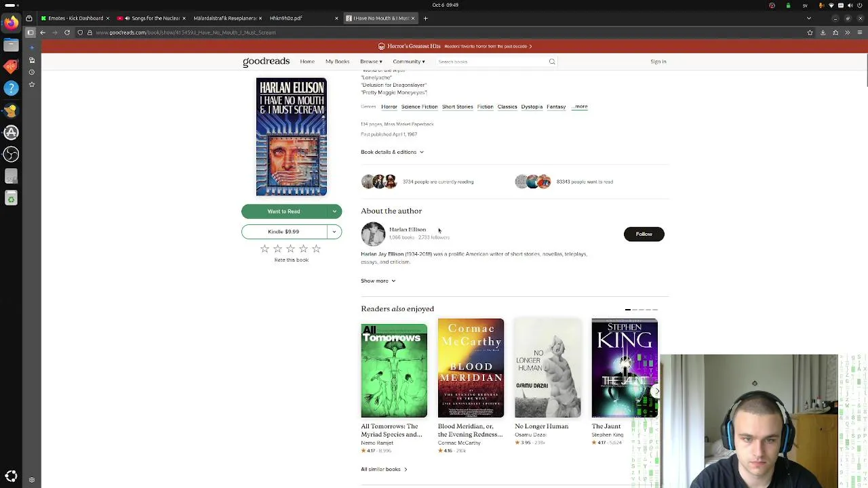Show Applications grid at dock bottom
Screen dimensions: 868x488
(11, 476)
